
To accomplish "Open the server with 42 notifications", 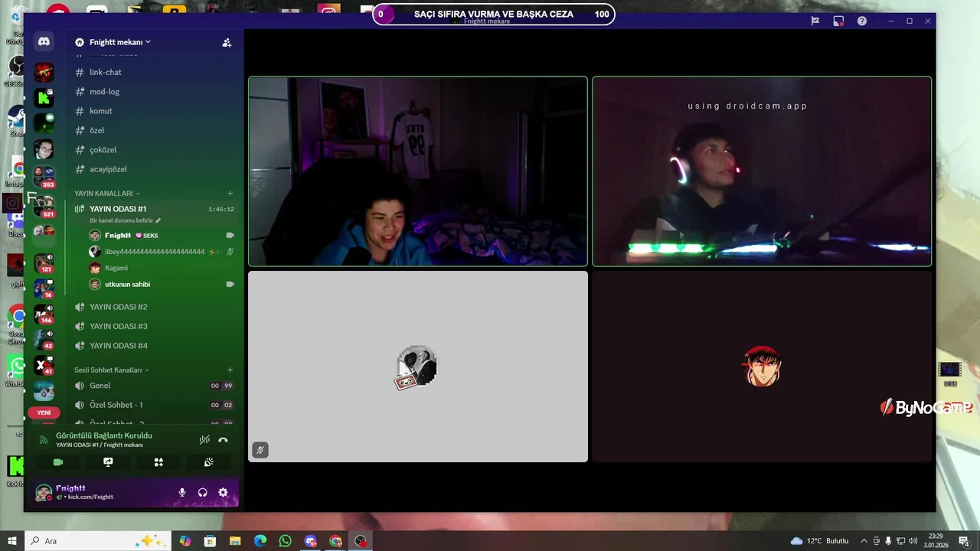I will (44, 339).
